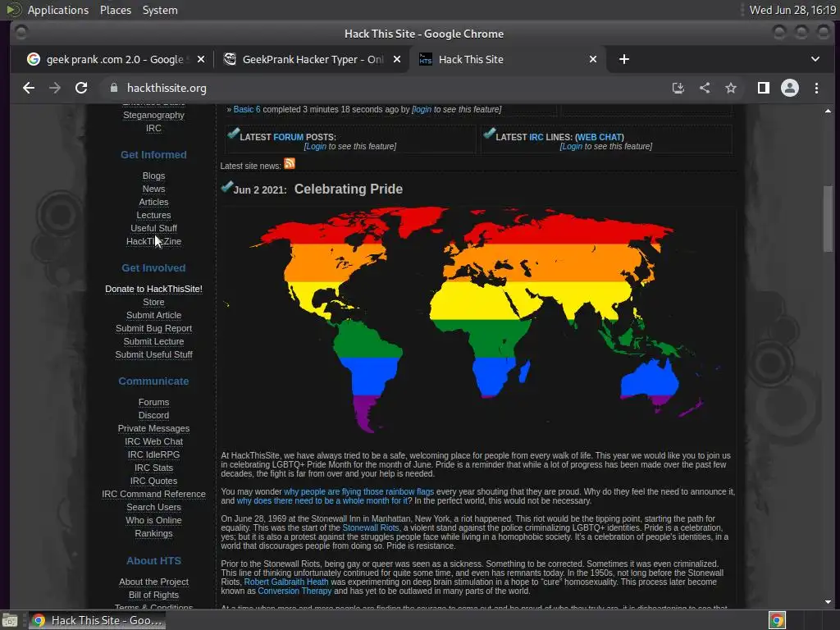The image size is (840, 630).
Task: Share this page using the share icon
Action: 705,88
